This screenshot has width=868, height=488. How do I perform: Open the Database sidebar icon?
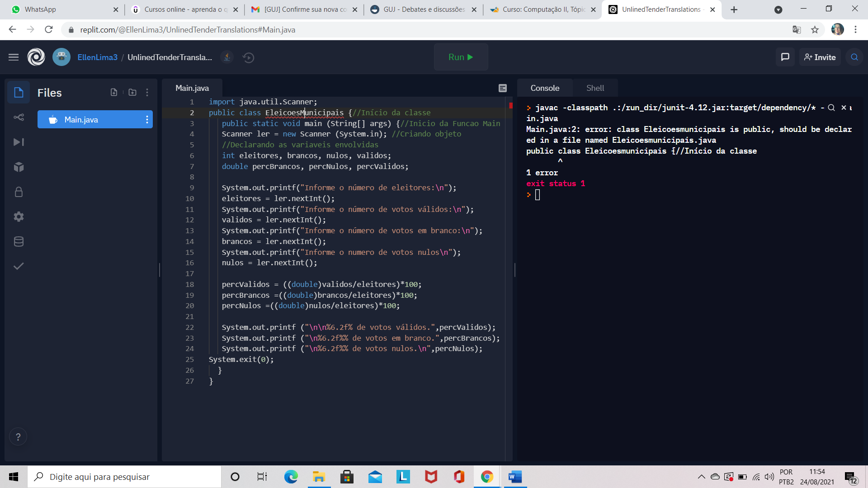pos(19,241)
